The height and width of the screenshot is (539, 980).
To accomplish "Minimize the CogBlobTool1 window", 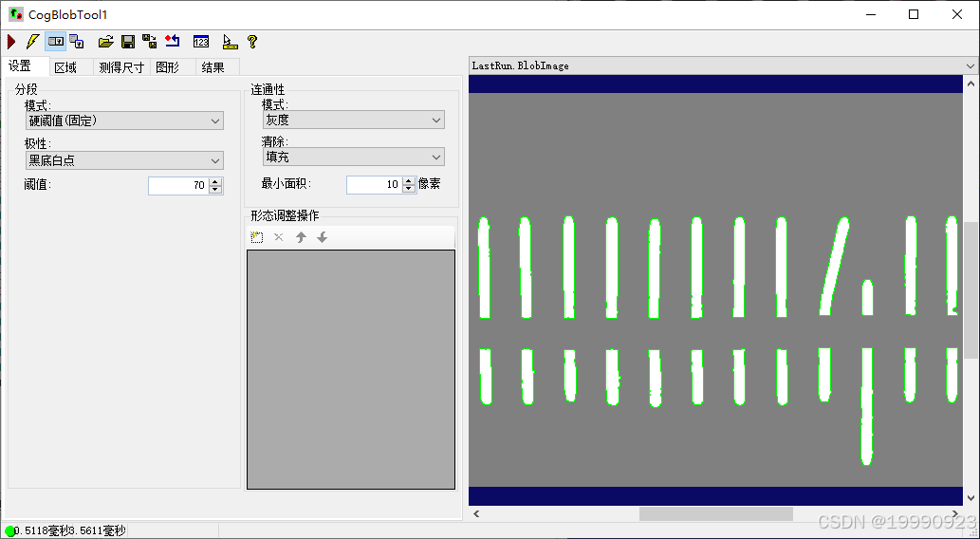I will 870,14.
